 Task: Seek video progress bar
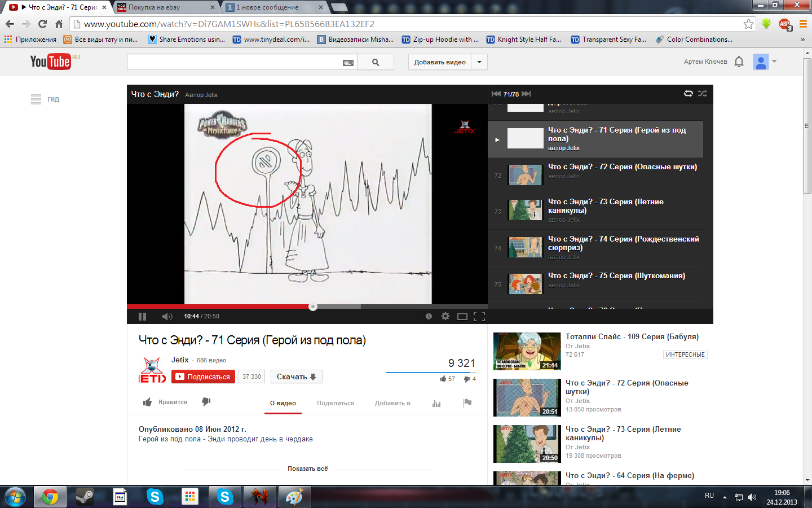click(307, 306)
